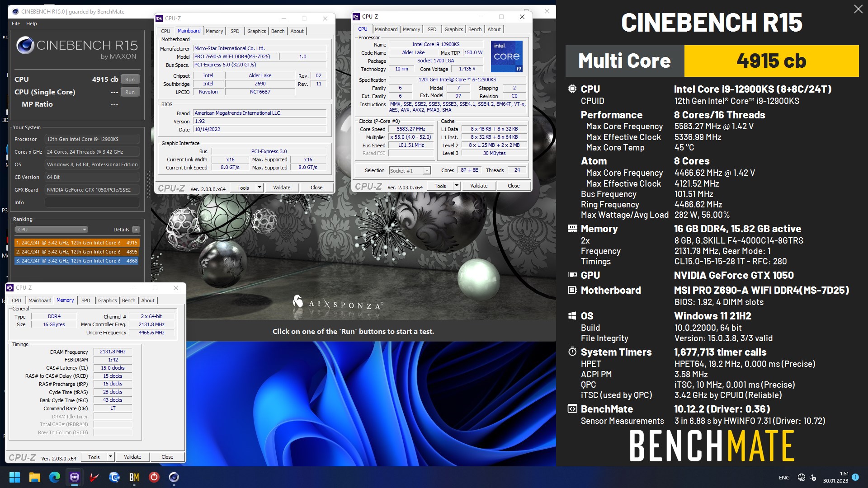Switch to BenchMate via the BM taskbar icon

[x=134, y=477]
